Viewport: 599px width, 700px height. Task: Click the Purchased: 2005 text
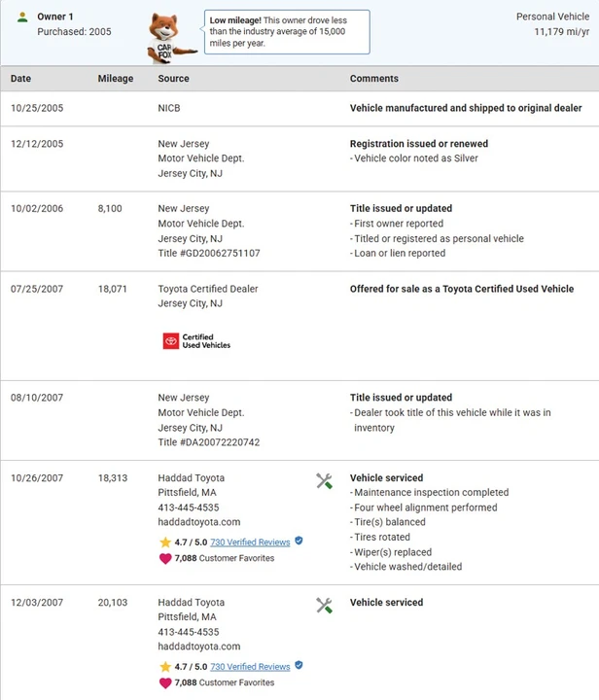coord(74,32)
